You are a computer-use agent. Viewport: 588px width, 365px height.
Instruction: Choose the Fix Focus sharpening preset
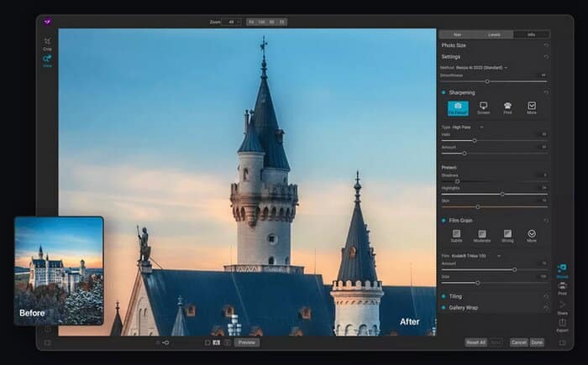pyautogui.click(x=458, y=108)
